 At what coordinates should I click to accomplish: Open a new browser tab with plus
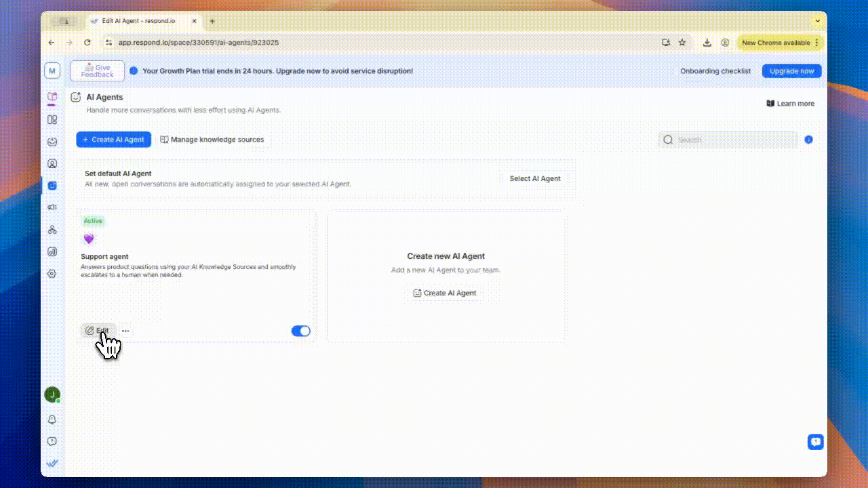tap(212, 21)
